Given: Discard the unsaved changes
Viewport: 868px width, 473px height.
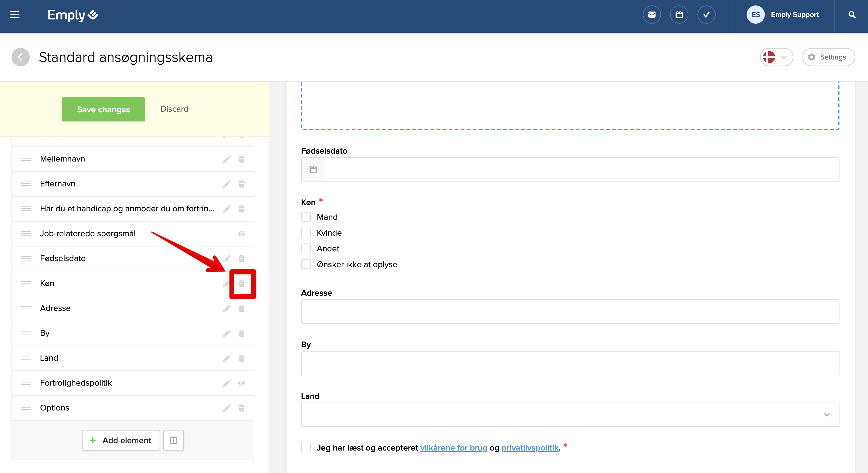Looking at the screenshot, I should tap(174, 109).
